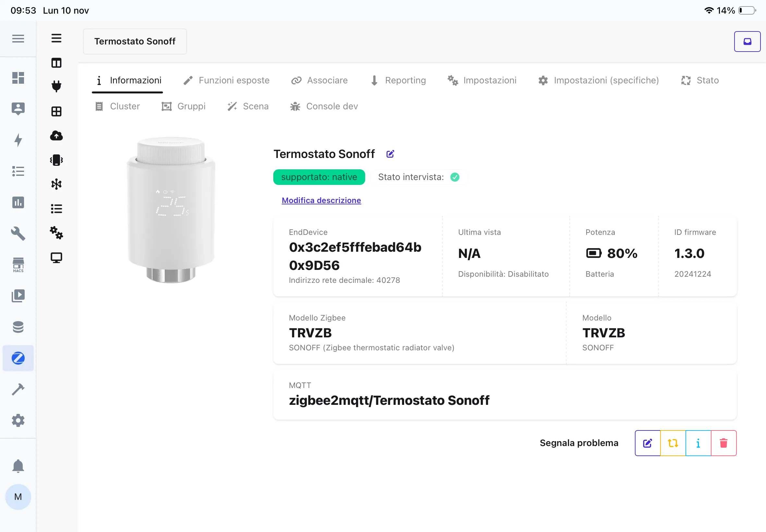The image size is (766, 532).
Task: Click the yellow reconfigure device button
Action: [x=673, y=443]
